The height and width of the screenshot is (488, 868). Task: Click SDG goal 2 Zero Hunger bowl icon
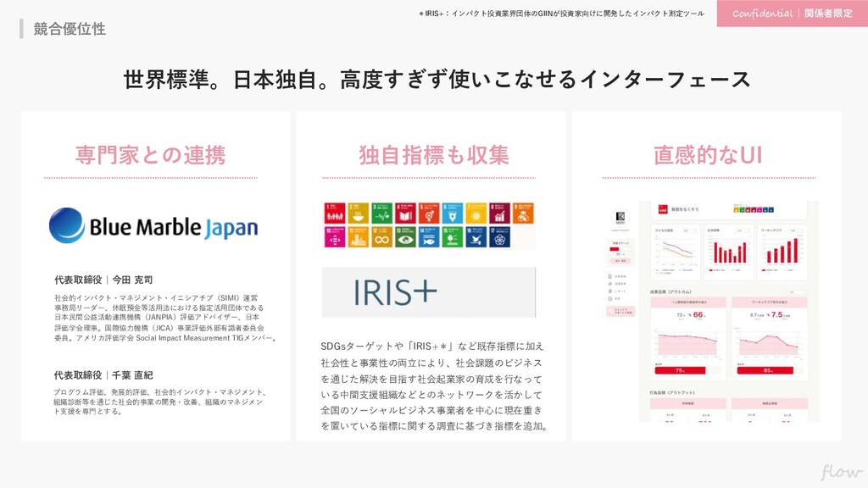[359, 213]
